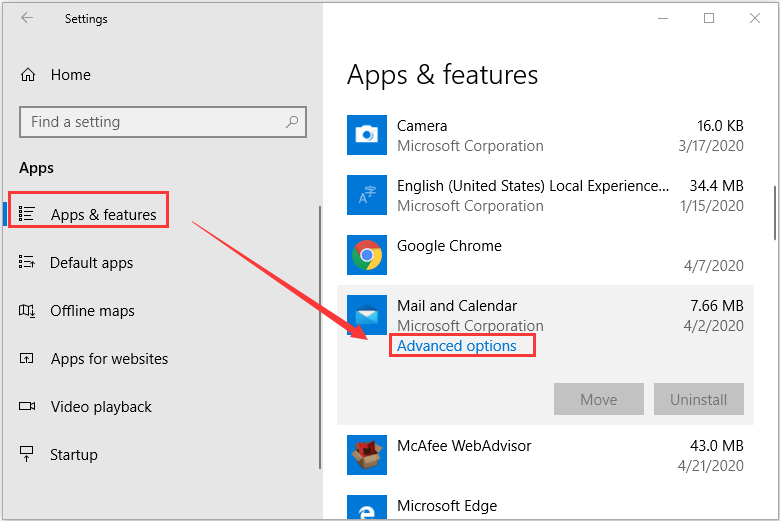This screenshot has width=780, height=521.
Task: Open Default apps settings
Action: click(x=92, y=263)
